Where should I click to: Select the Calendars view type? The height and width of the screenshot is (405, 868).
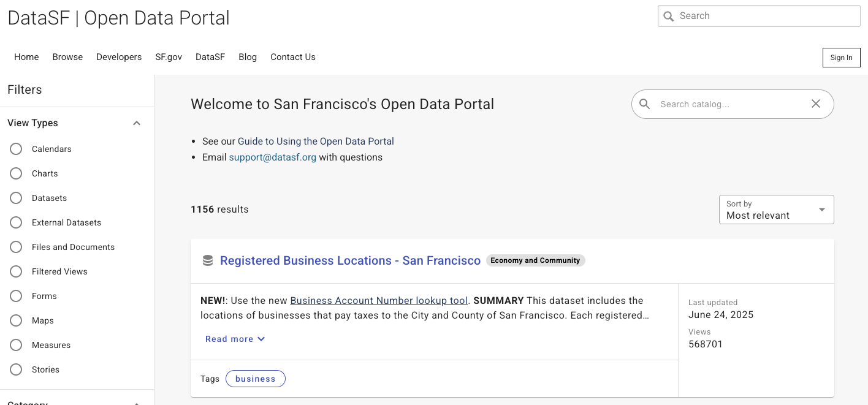tap(16, 149)
